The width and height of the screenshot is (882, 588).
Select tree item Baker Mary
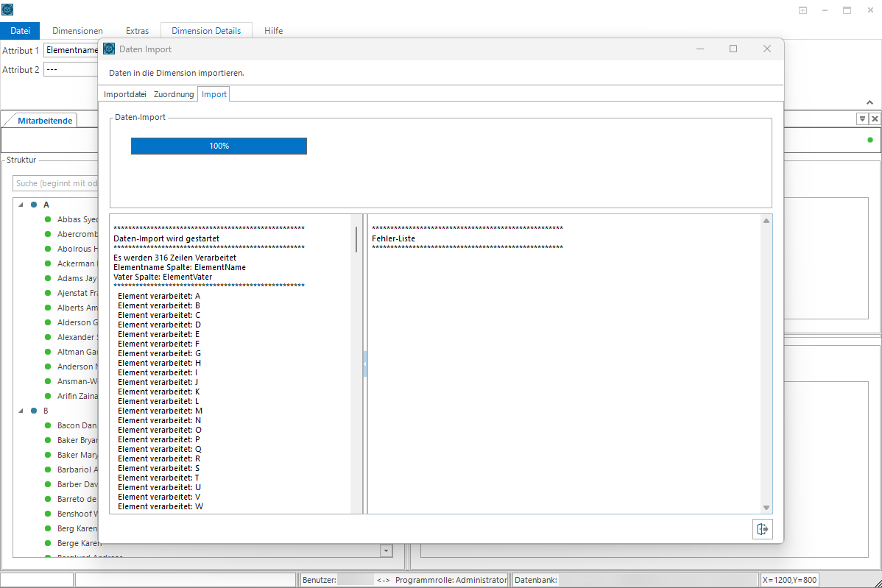[x=77, y=455]
